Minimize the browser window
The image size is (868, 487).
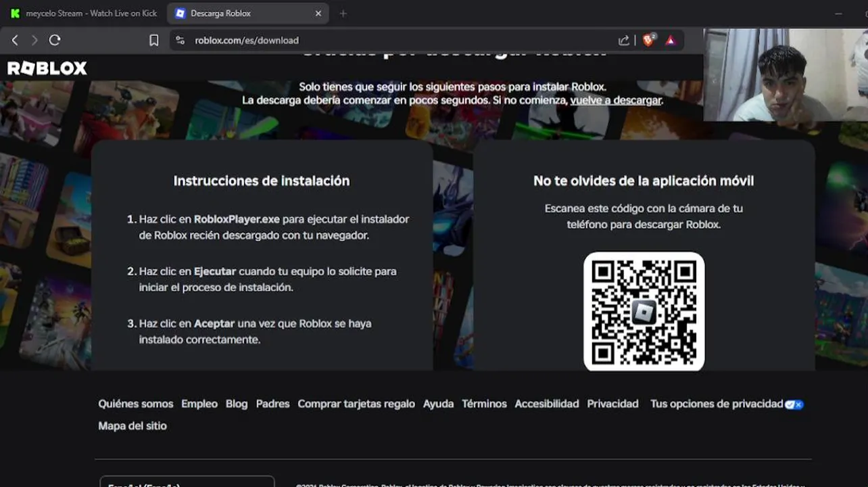pyautogui.click(x=838, y=14)
